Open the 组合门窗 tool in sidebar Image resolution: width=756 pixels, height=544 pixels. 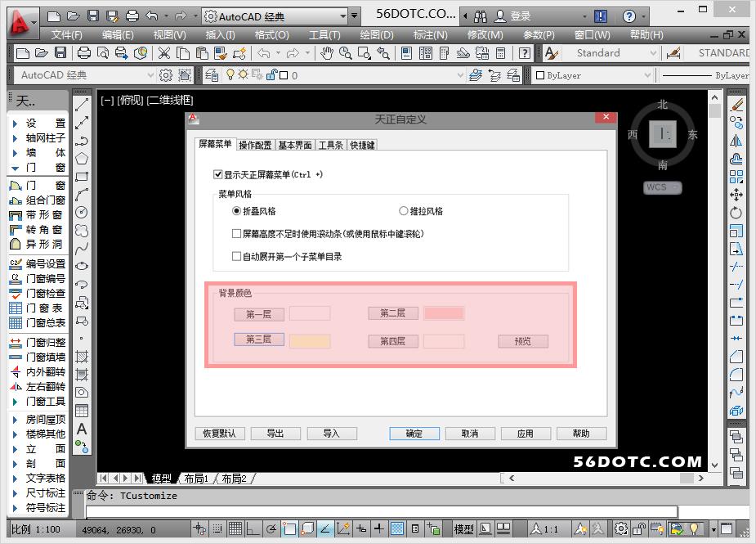point(37,200)
